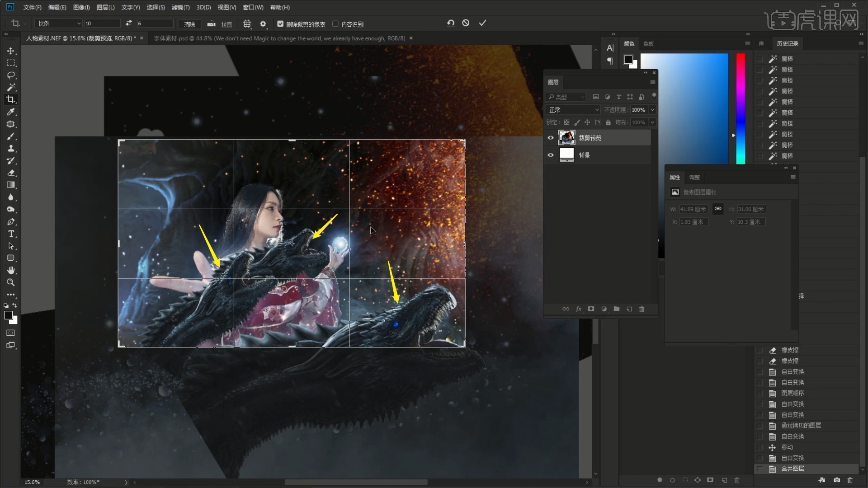The image size is (868, 488).
Task: Select the Lasso tool
Action: [x=11, y=75]
